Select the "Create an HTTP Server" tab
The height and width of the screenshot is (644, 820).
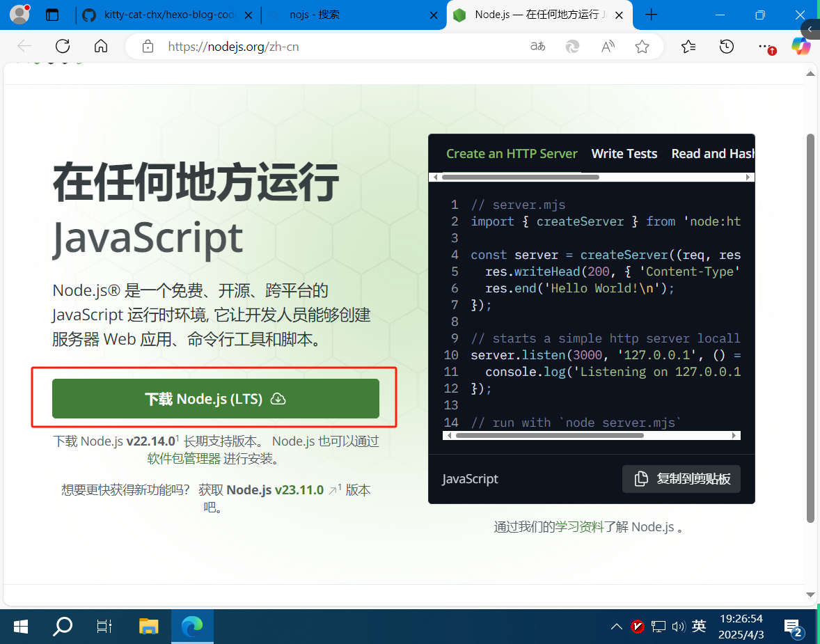(512, 154)
